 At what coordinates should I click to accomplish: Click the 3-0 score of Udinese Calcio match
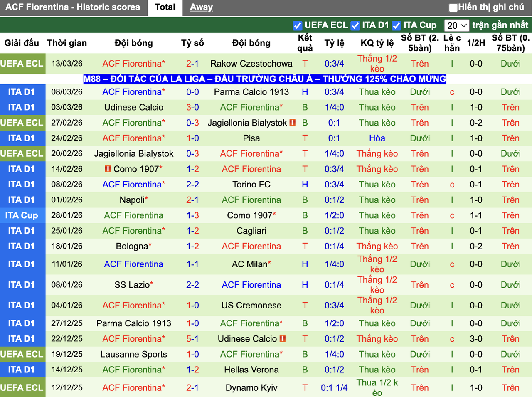(x=192, y=107)
